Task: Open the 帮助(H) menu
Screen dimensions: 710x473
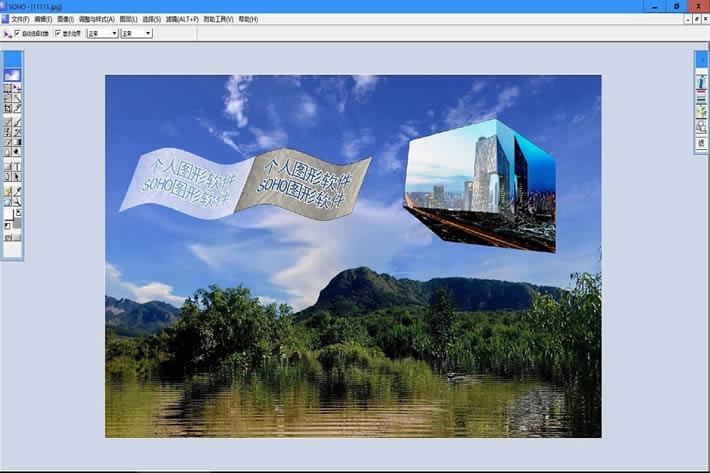Action: 246,19
